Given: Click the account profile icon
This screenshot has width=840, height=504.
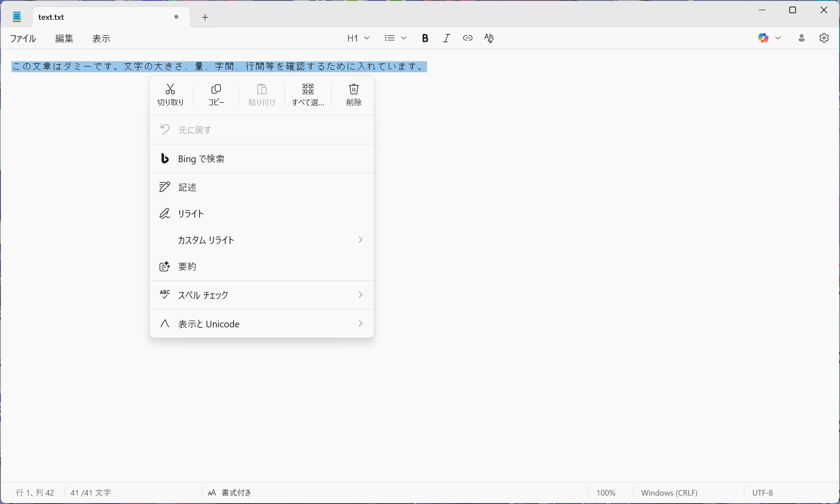Looking at the screenshot, I should tap(801, 38).
